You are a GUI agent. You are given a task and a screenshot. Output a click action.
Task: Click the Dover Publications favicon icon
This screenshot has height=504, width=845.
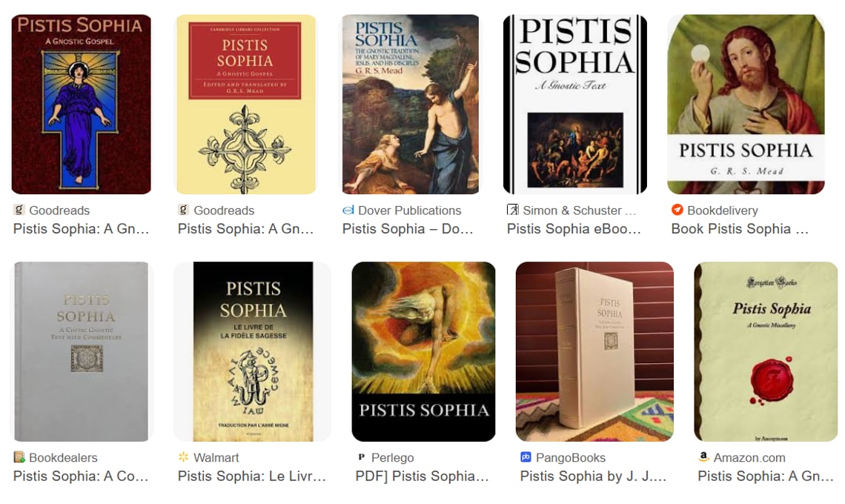click(348, 210)
